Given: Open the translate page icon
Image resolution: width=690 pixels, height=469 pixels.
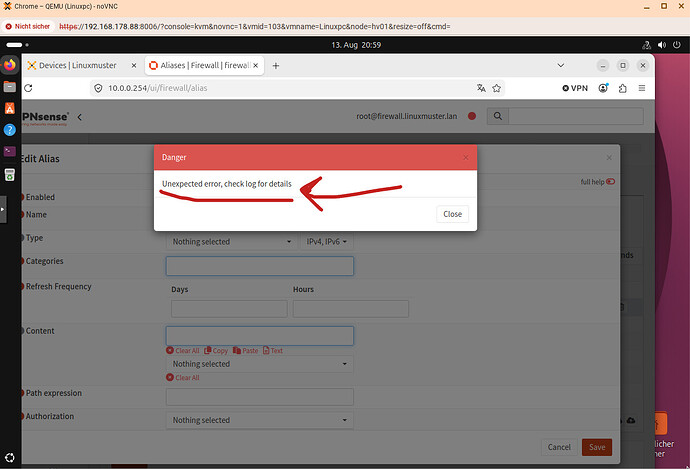Looking at the screenshot, I should (x=481, y=88).
